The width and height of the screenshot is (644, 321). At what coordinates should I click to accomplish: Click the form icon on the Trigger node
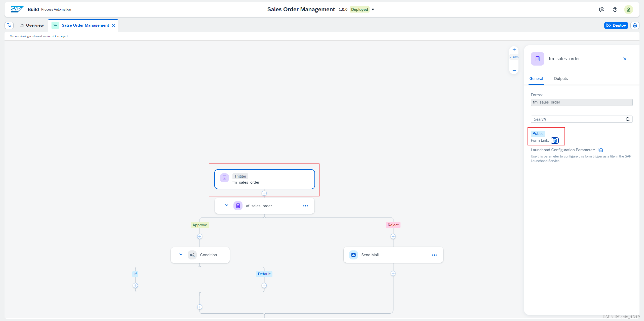point(224,178)
